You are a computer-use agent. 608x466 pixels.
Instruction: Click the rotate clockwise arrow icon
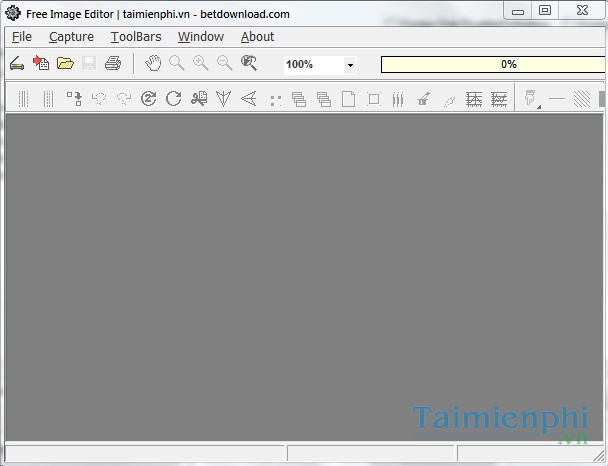pyautogui.click(x=174, y=98)
